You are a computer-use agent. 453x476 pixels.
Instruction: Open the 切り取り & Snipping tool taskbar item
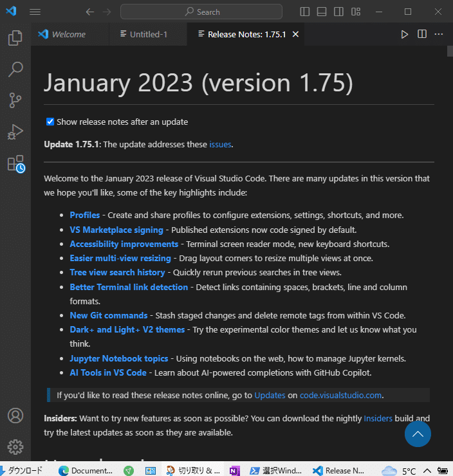point(193,471)
